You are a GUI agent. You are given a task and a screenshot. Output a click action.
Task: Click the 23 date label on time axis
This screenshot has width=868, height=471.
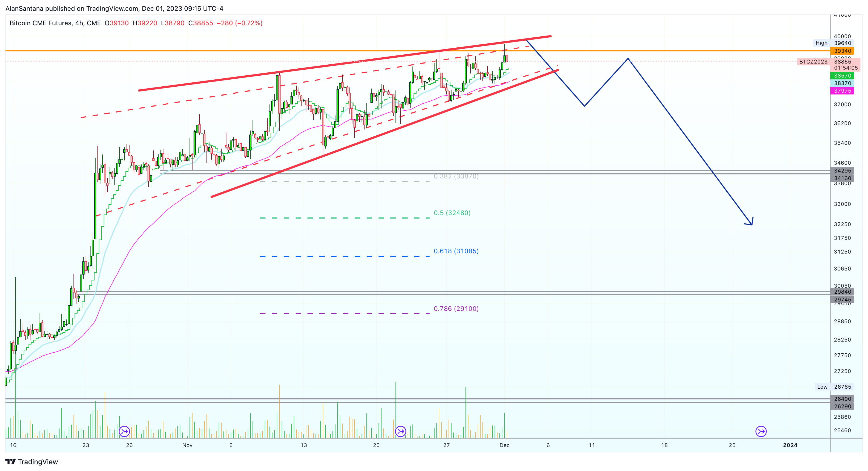click(x=86, y=445)
